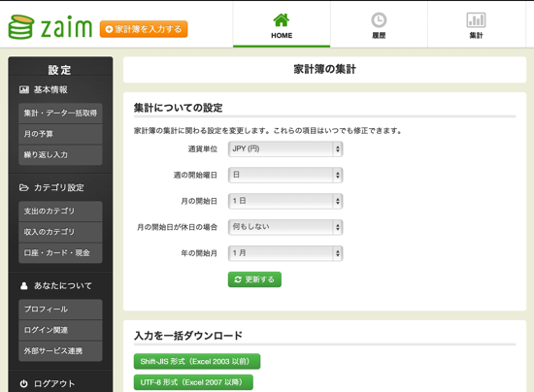Viewport: 534px width, 392px height.
Task: Click refresh icon on 更新する button
Action: [x=238, y=279]
